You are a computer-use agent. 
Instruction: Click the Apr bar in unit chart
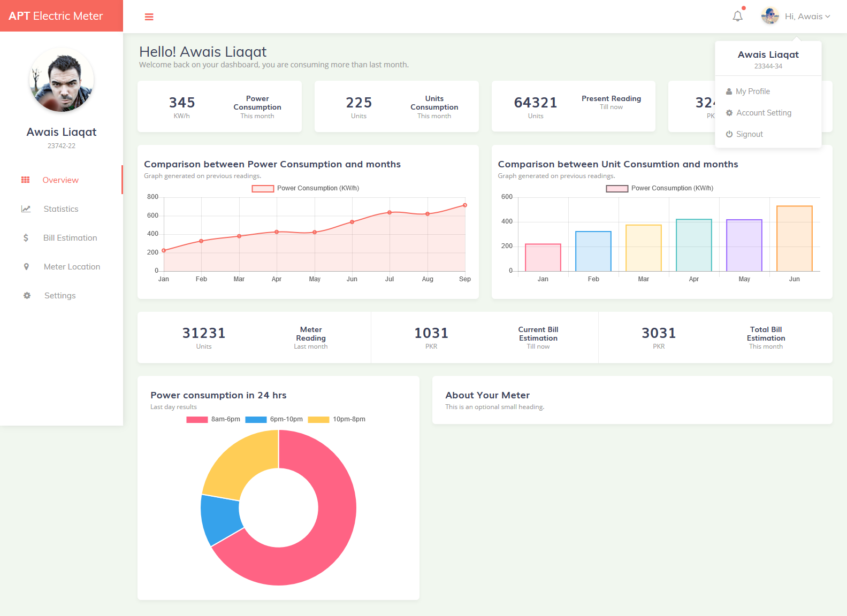tap(694, 245)
